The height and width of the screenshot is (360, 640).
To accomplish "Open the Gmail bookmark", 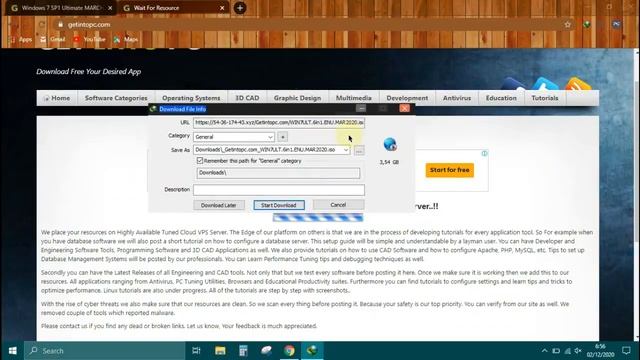I will tap(53, 40).
